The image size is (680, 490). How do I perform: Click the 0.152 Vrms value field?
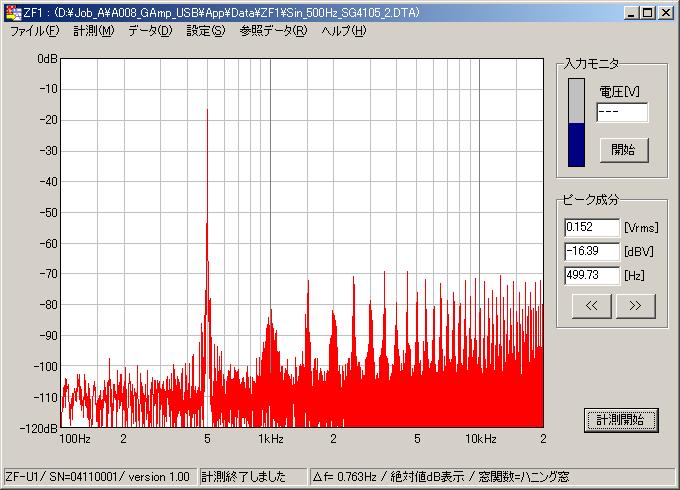[x=592, y=227]
